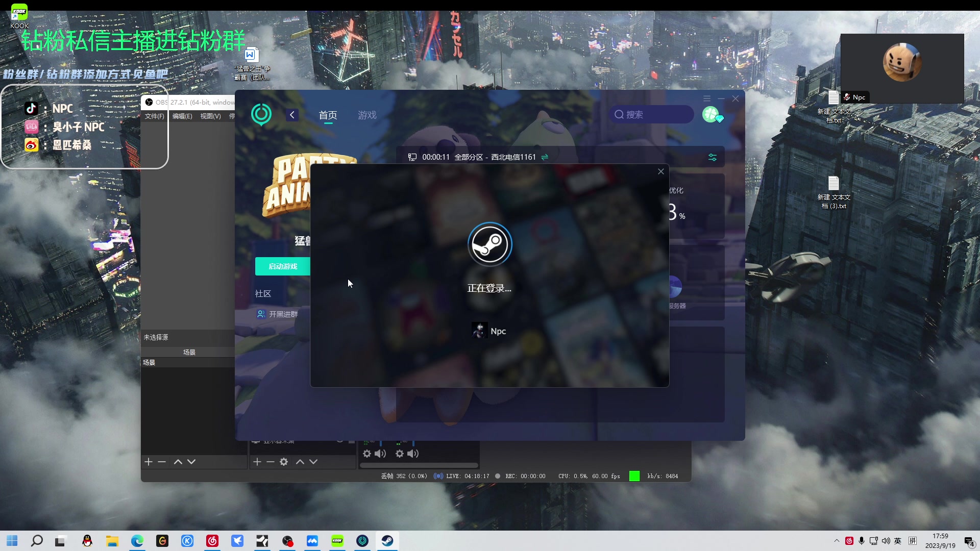
Task: Open the source properties gear in OBS
Action: pyautogui.click(x=284, y=462)
